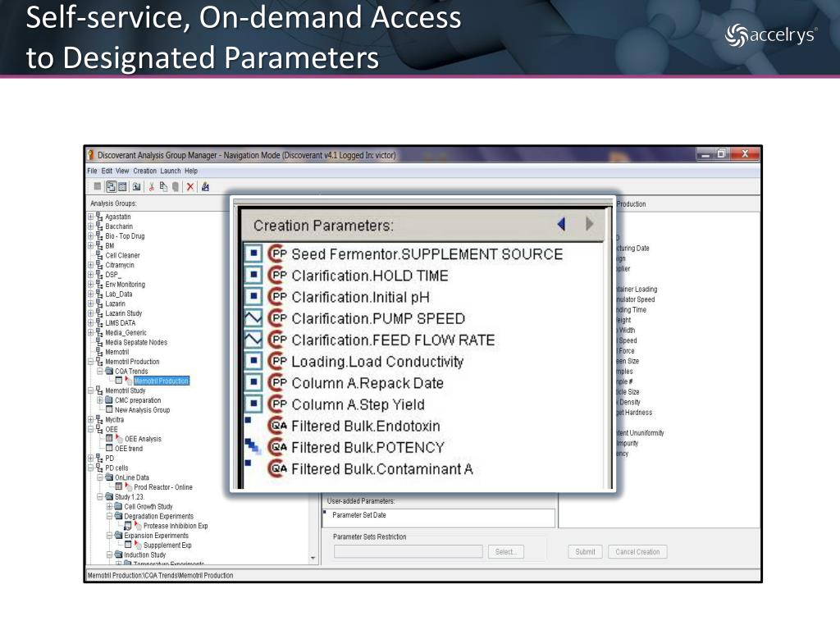Open the Creation menu

click(x=144, y=171)
